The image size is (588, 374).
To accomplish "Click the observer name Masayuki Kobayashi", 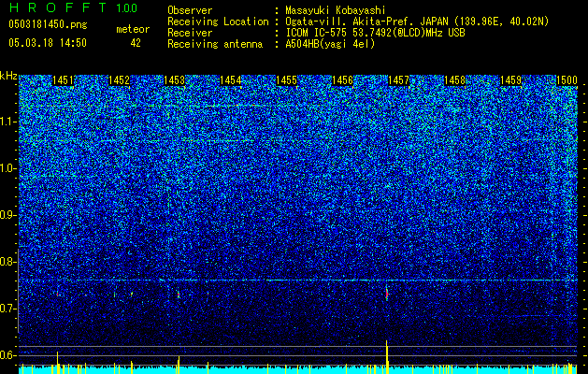I will 336,10.
